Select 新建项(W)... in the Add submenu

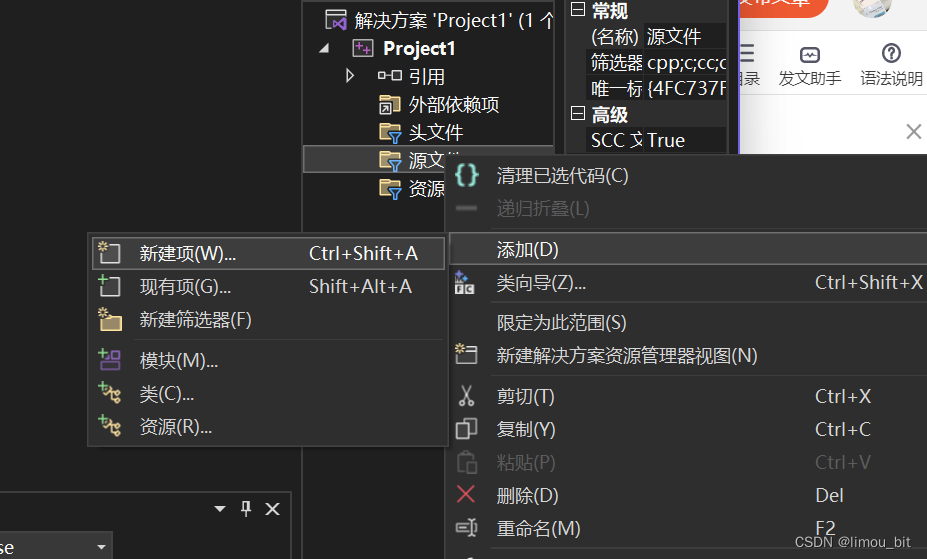click(x=268, y=254)
